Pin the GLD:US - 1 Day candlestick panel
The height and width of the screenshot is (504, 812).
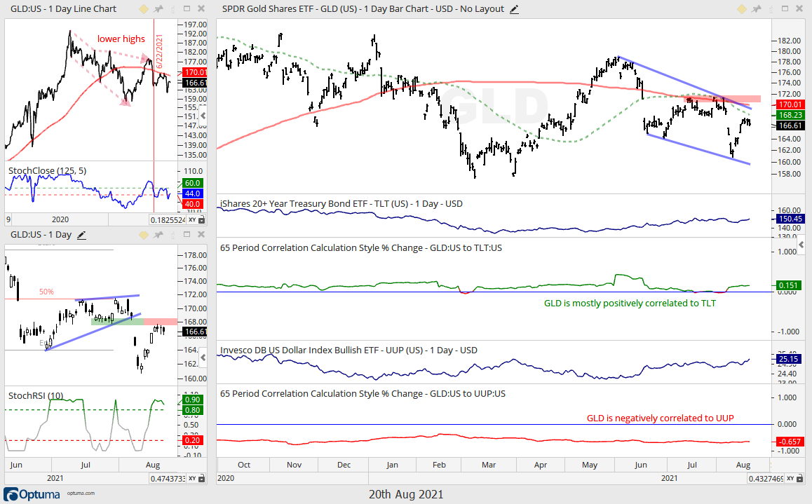click(158, 235)
